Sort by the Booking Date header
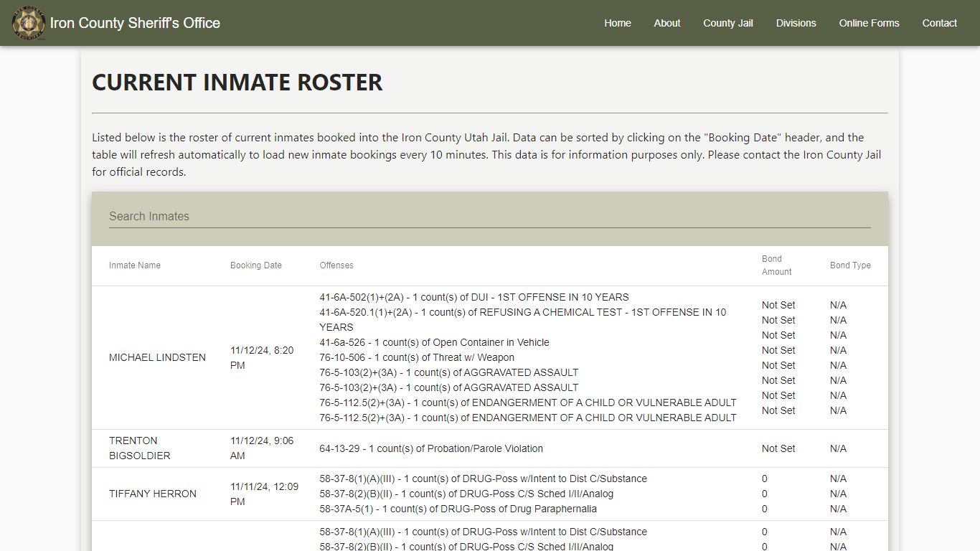Image resolution: width=980 pixels, height=551 pixels. [x=256, y=265]
